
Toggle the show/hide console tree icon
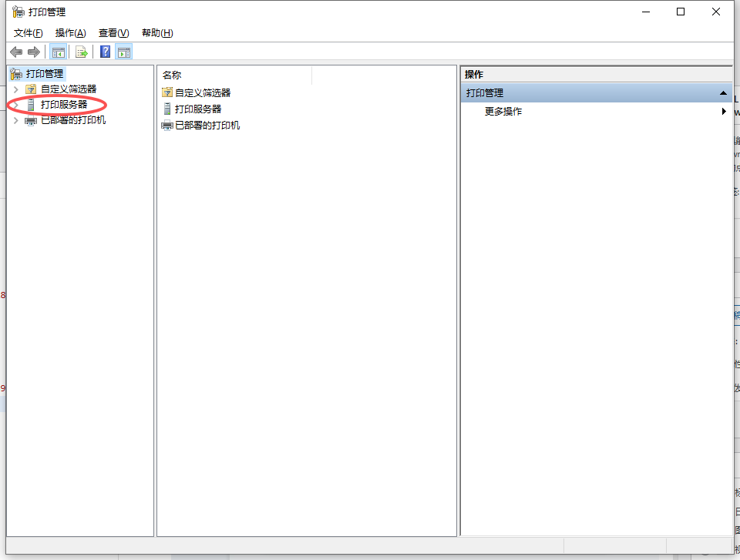click(58, 52)
